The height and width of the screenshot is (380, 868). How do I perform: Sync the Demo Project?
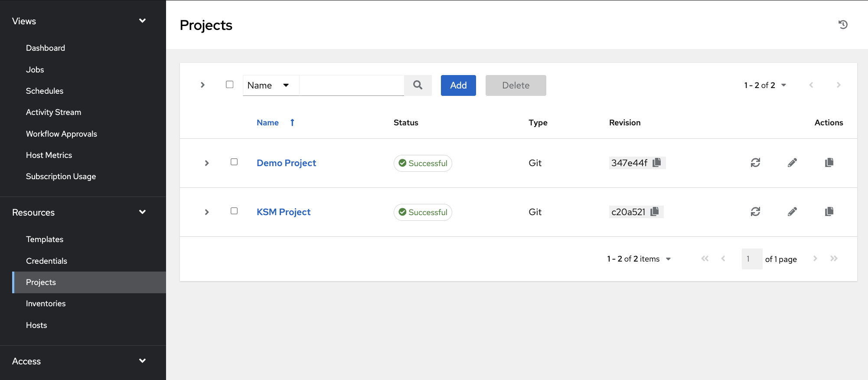755,163
